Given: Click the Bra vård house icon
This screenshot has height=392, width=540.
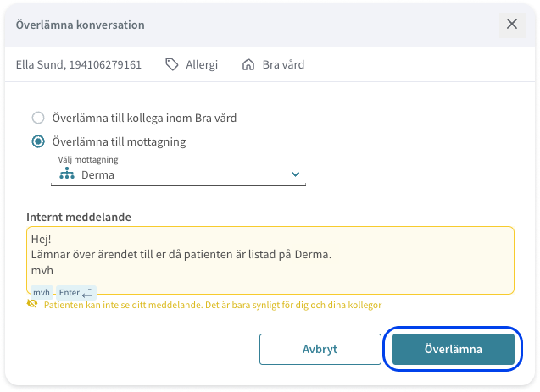Looking at the screenshot, I should pos(248,64).
